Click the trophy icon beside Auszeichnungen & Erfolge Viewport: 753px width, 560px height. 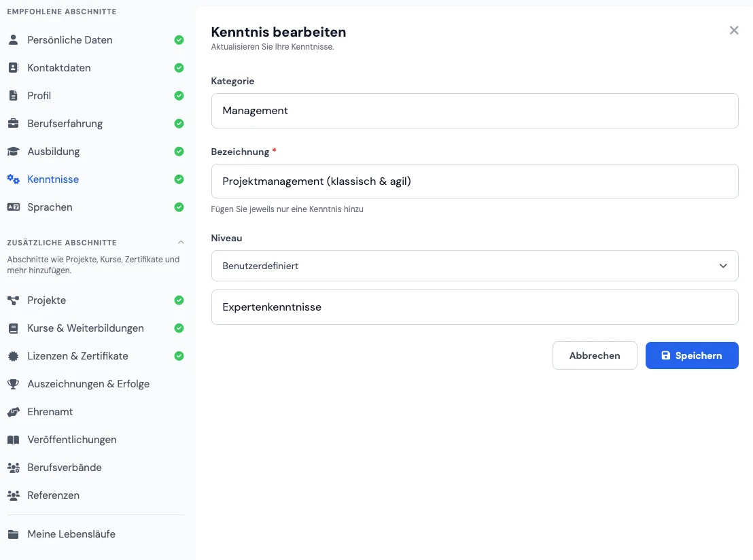click(x=14, y=384)
